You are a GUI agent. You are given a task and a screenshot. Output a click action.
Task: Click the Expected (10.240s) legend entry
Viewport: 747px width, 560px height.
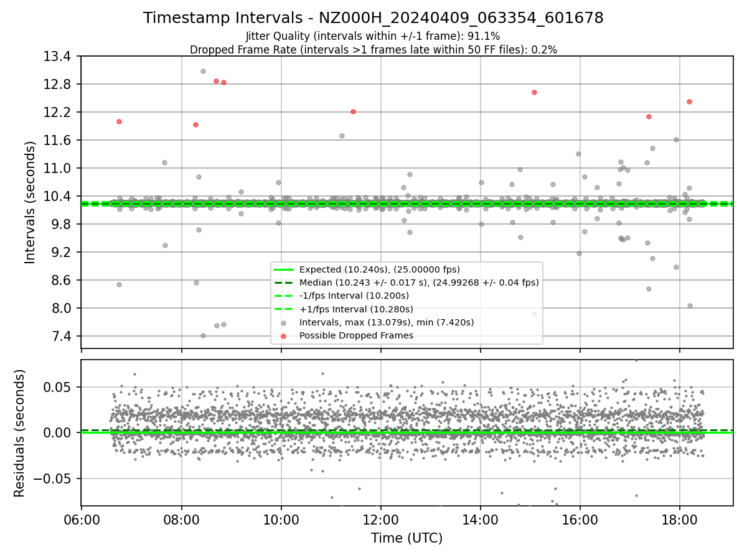tap(380, 269)
